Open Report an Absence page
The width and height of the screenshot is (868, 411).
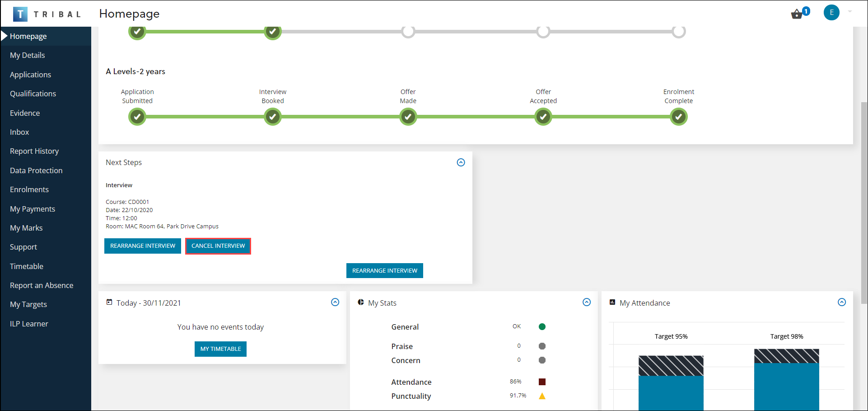[x=42, y=285]
